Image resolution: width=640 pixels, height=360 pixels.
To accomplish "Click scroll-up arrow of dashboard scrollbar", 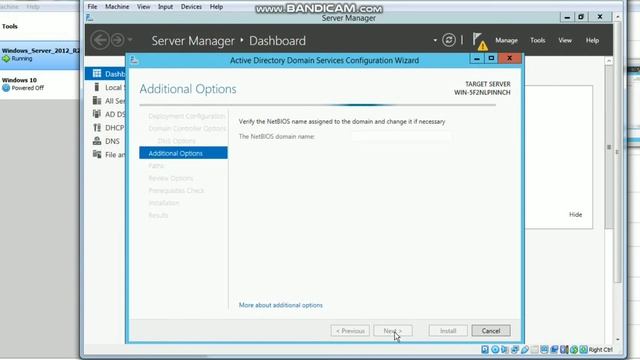I will [x=609, y=61].
